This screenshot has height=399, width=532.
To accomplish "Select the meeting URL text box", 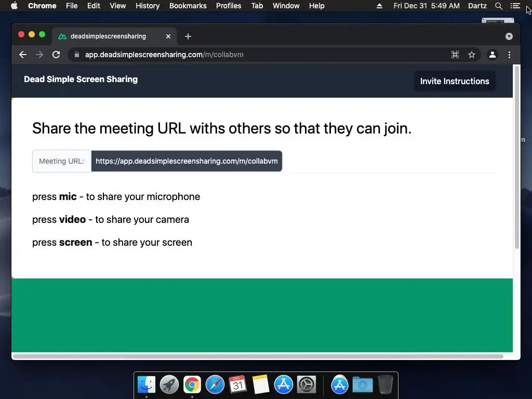I will (187, 161).
